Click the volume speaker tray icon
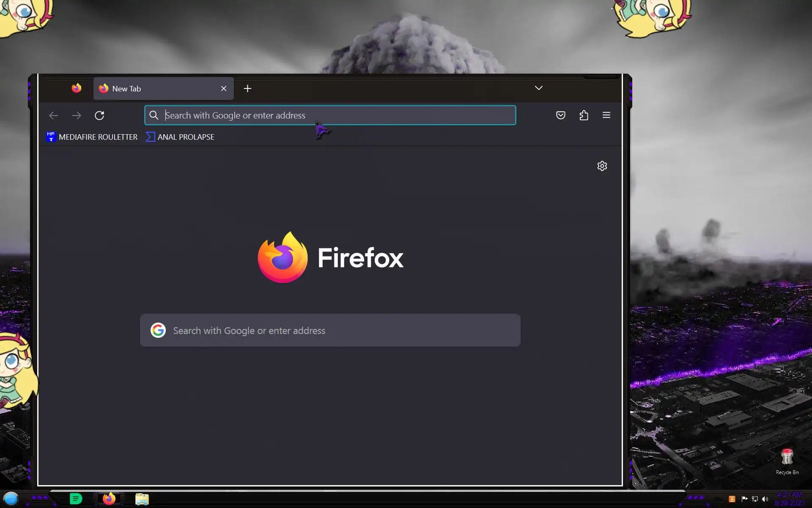This screenshot has height=508, width=812. [x=765, y=499]
